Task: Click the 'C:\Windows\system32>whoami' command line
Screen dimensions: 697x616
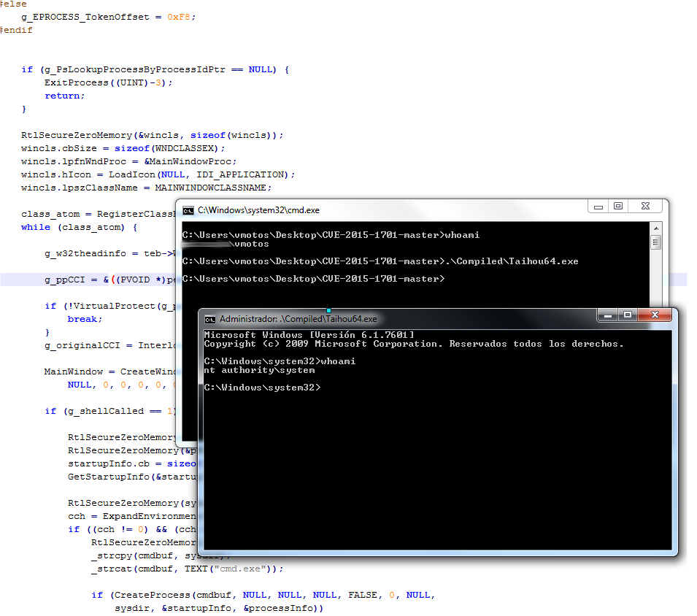Action: click(x=280, y=361)
